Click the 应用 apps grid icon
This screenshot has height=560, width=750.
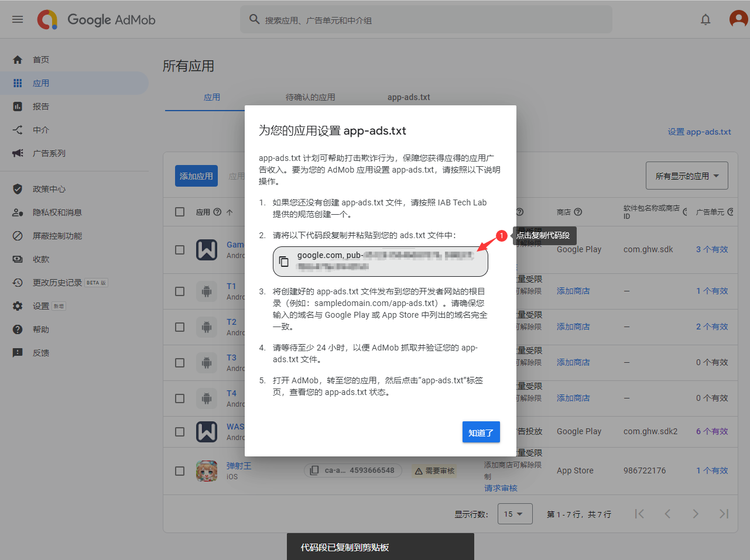(18, 83)
